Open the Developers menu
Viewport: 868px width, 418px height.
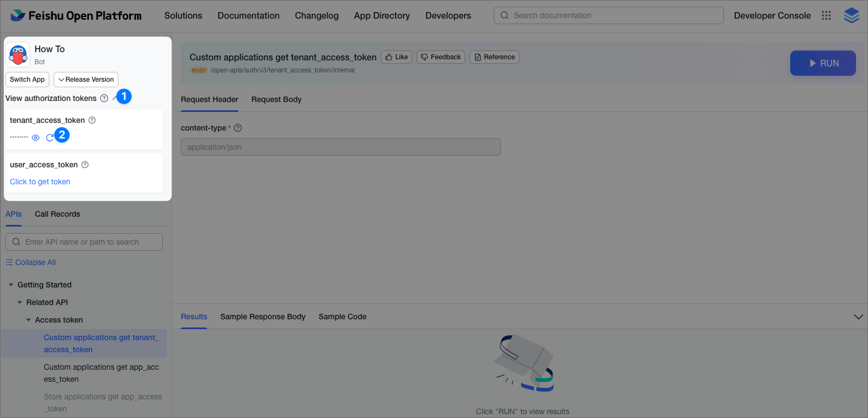click(x=448, y=15)
